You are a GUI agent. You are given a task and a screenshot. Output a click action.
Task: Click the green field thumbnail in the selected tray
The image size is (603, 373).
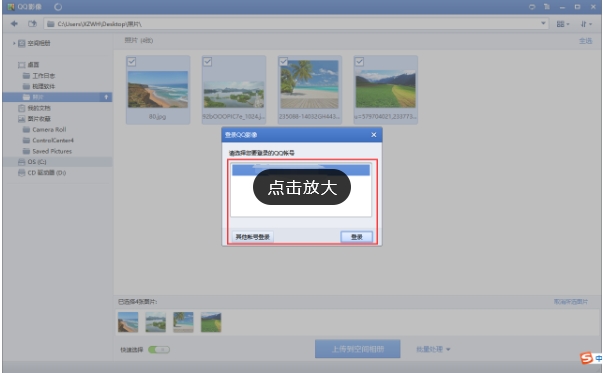click(211, 322)
